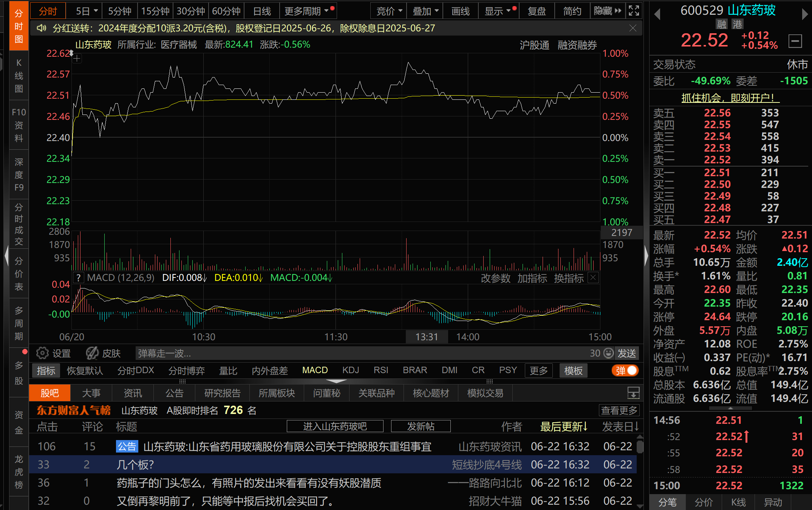Viewport: 812px width, 510px height.
Task: Open the post titled 几个板?
Action: (135, 465)
